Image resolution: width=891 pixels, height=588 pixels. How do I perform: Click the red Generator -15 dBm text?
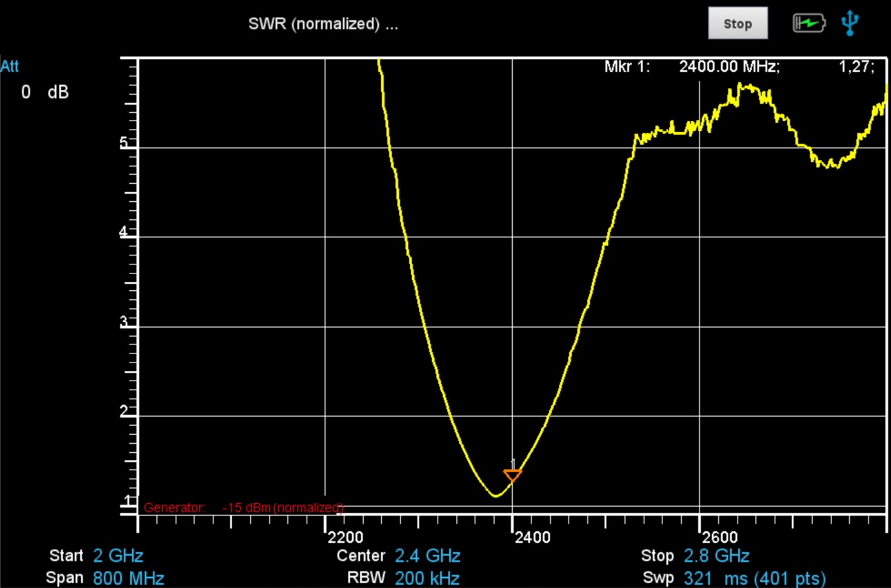243,507
